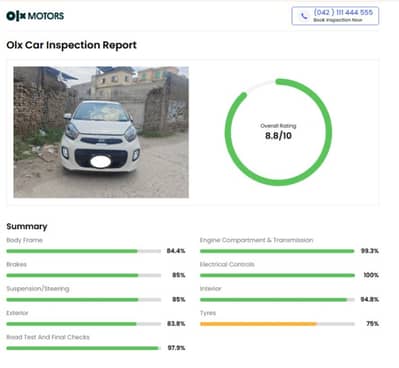
Task: Click the 99.3% Engine Compartment value
Action: click(x=370, y=251)
